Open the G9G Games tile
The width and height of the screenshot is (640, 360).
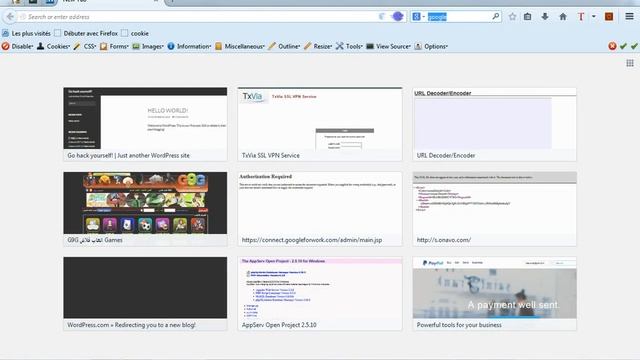point(145,209)
